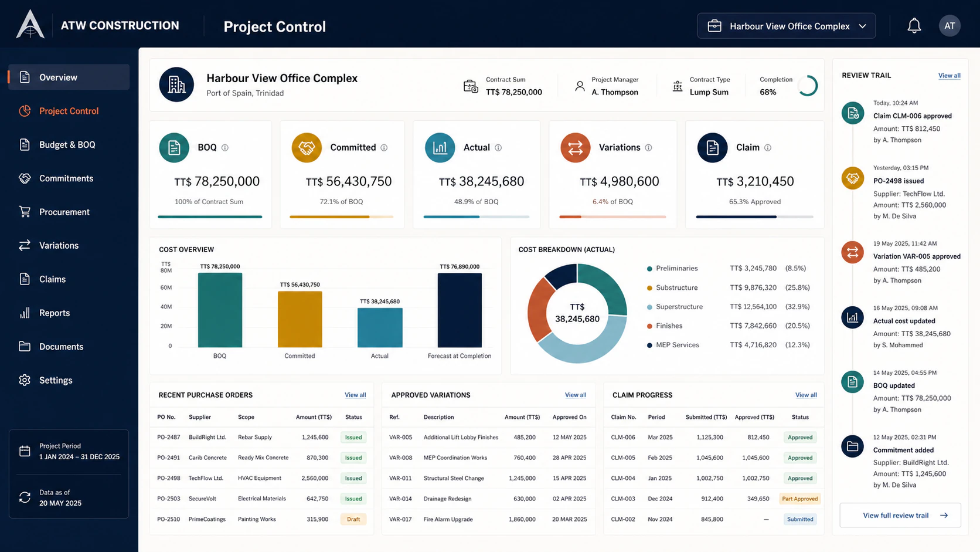Open Documents in sidebar
The height and width of the screenshot is (552, 980).
(69, 347)
